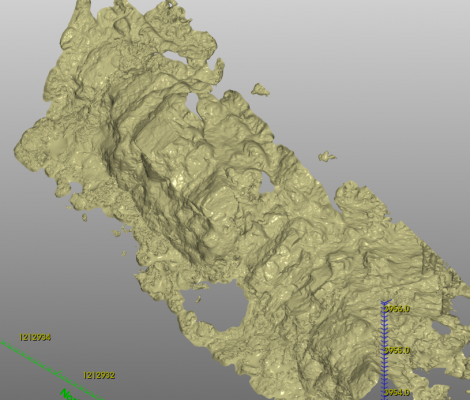Screen dimensions: 470x400
Task: Click the notch hole on mesh's left edge
Action: point(77,187)
